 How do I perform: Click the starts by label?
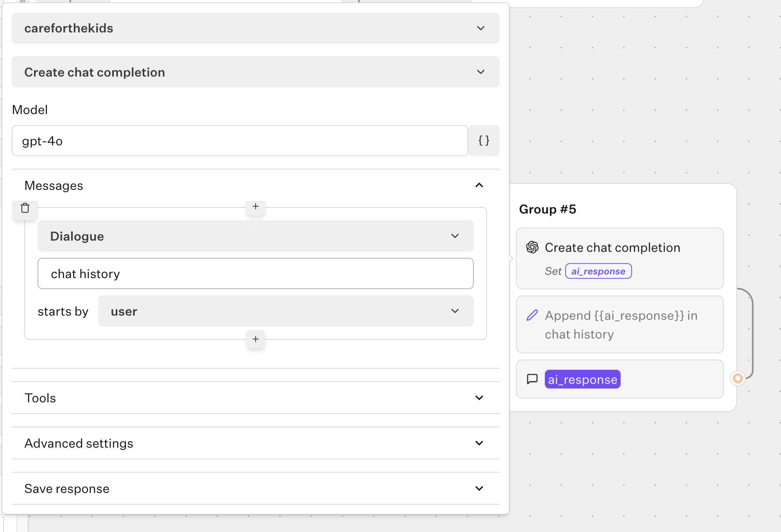63,311
